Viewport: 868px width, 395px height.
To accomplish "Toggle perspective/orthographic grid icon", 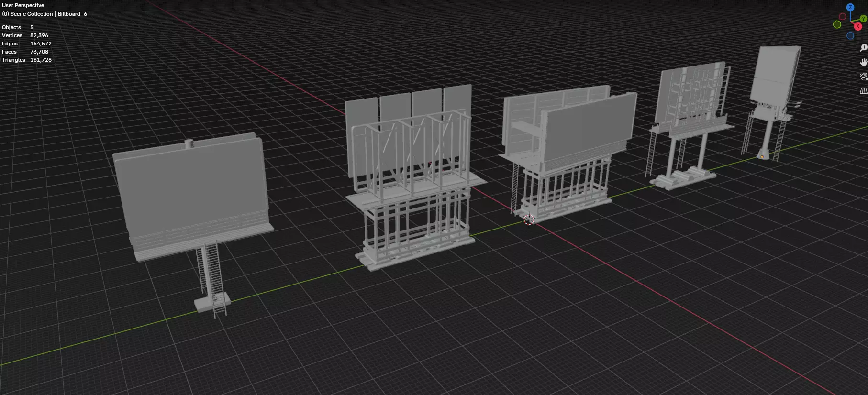I will point(863,90).
